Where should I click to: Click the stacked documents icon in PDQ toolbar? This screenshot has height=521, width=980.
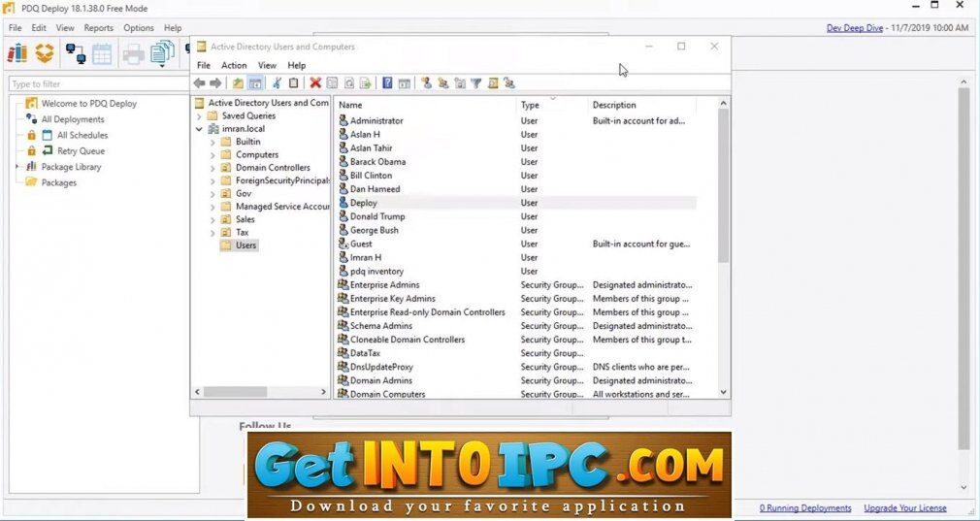[x=162, y=52]
